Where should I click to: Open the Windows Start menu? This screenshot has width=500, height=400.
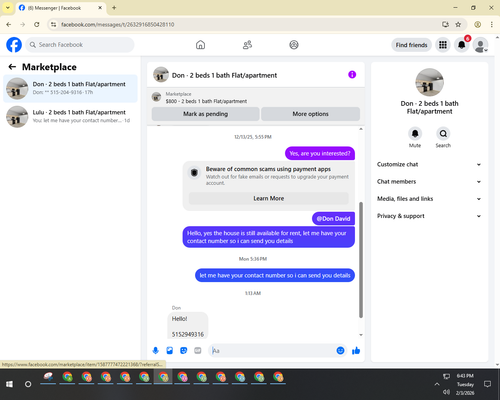(x=9, y=384)
